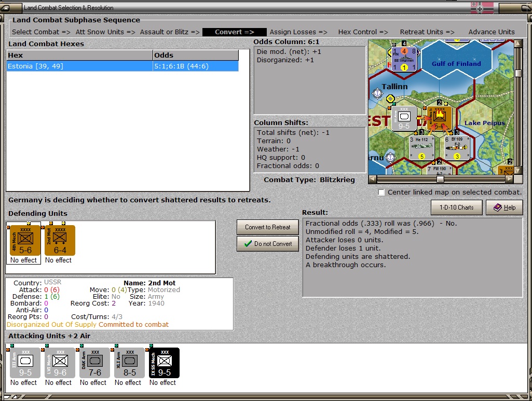Image resolution: width=532 pixels, height=401 pixels.
Task: Click the Odds column header
Action: click(196, 56)
